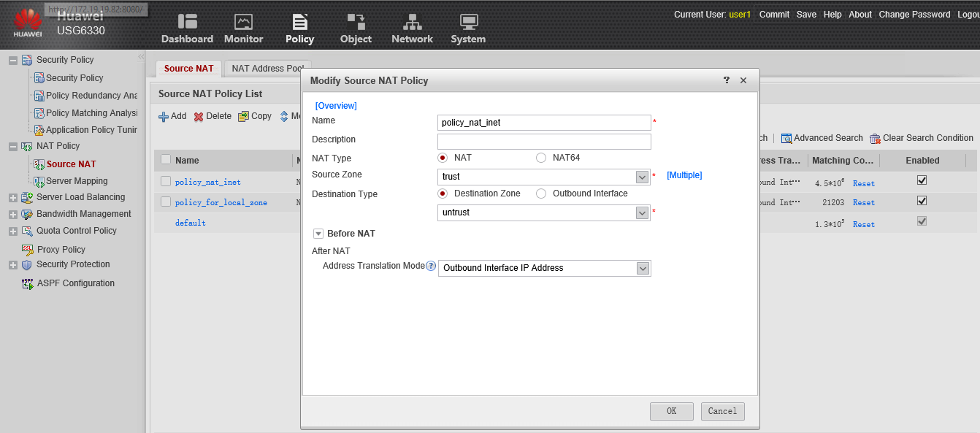Toggle Enabled checkbox for policy_nat_inet row
This screenshot has height=433, width=980.
click(922, 180)
